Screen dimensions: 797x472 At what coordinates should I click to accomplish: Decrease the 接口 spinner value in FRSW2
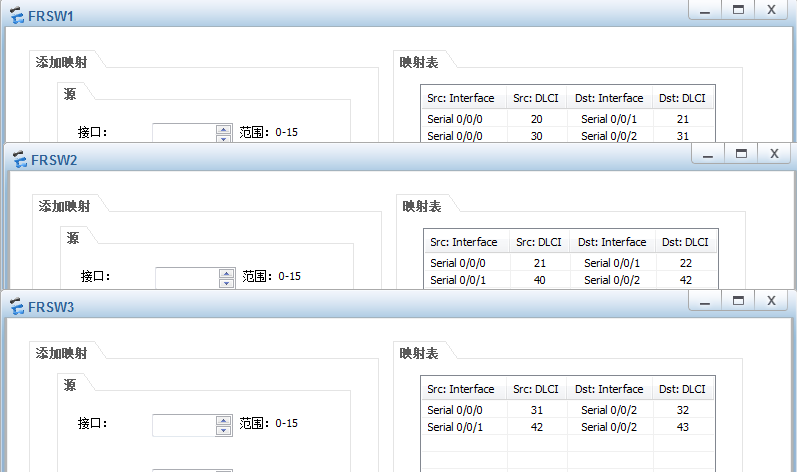226,283
